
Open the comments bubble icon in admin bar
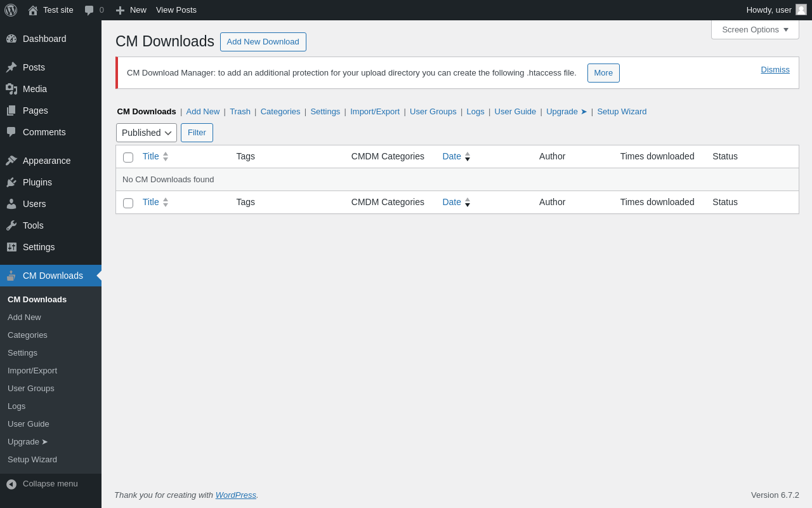coord(89,10)
